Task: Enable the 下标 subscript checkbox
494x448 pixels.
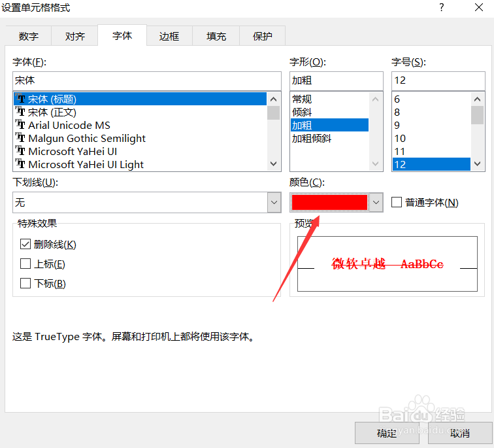Action: 25,283
